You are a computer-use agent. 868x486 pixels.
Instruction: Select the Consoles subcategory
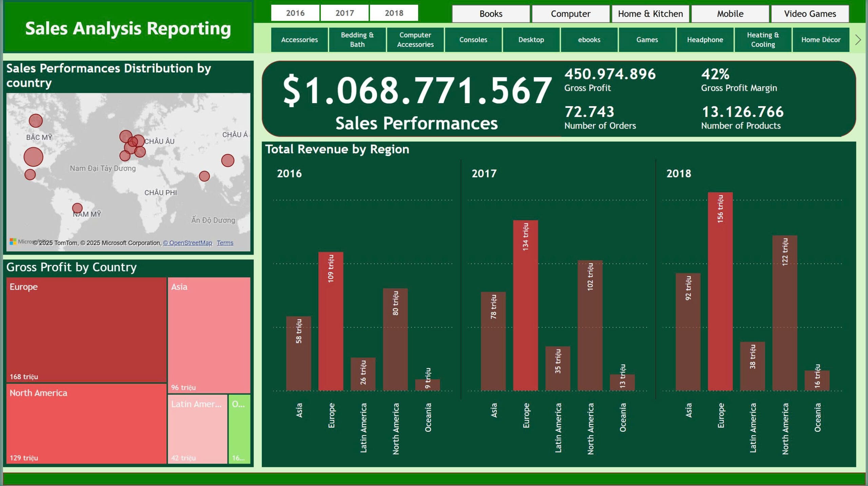point(473,40)
